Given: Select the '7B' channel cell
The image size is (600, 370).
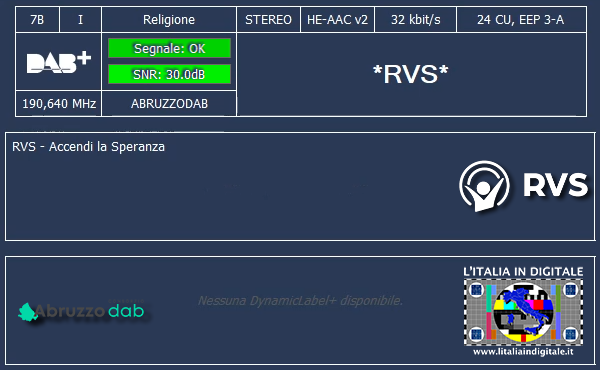Looking at the screenshot, I should (37, 20).
